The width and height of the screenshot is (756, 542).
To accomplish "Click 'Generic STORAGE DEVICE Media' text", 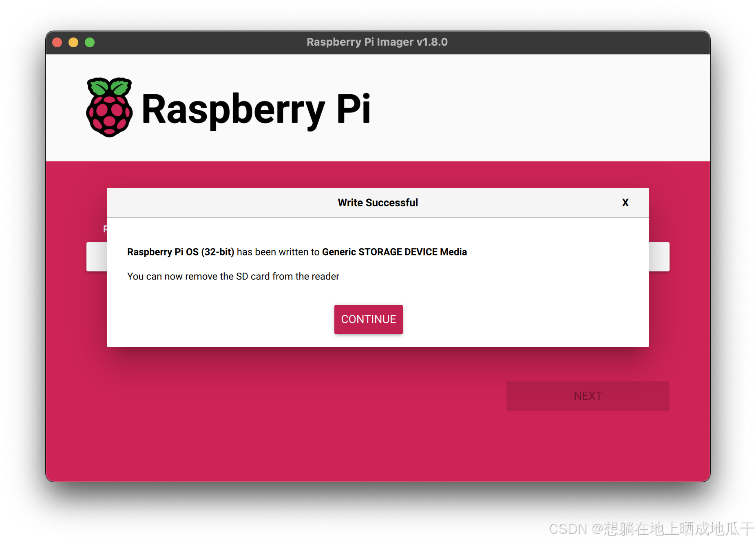I will (x=394, y=252).
